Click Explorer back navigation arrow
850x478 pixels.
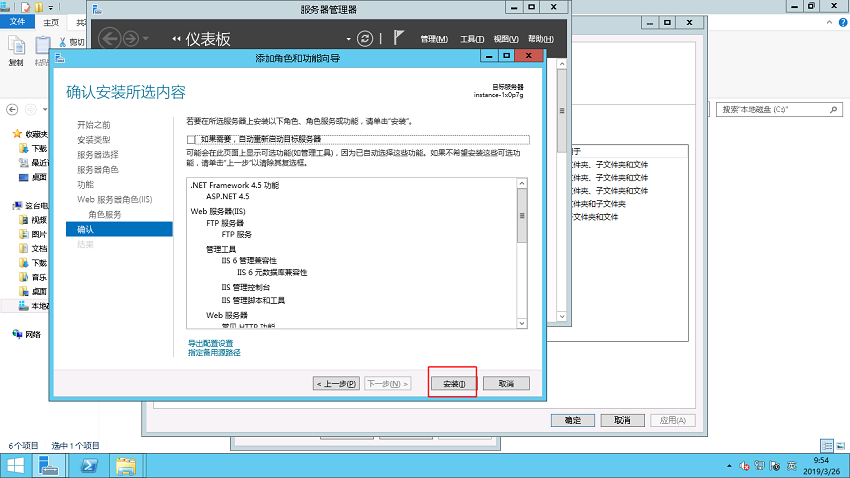click(12, 109)
